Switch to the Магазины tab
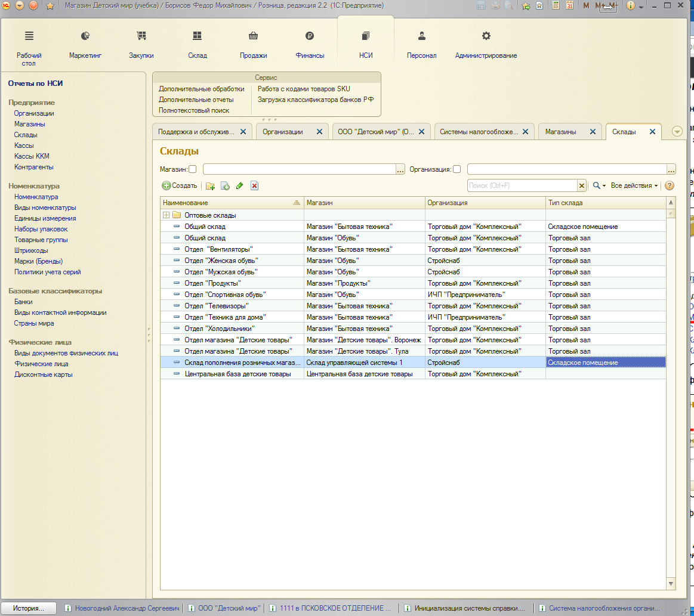The height and width of the screenshot is (616, 694). [x=561, y=132]
